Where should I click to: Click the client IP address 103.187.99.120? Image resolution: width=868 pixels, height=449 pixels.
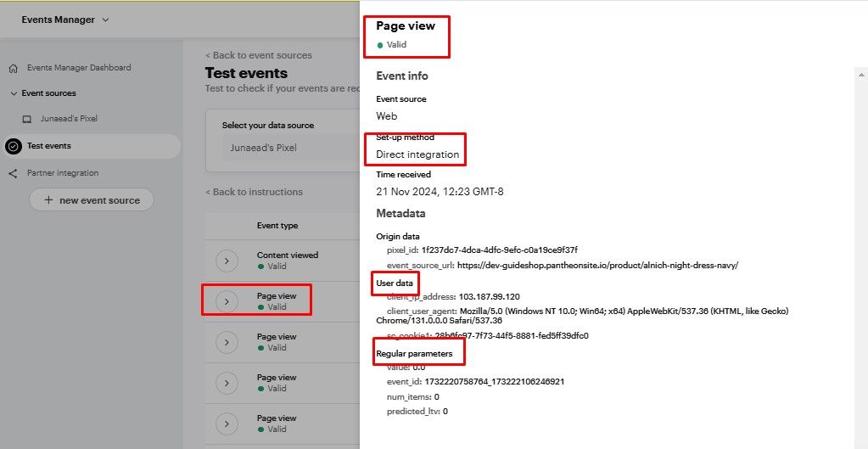point(490,297)
